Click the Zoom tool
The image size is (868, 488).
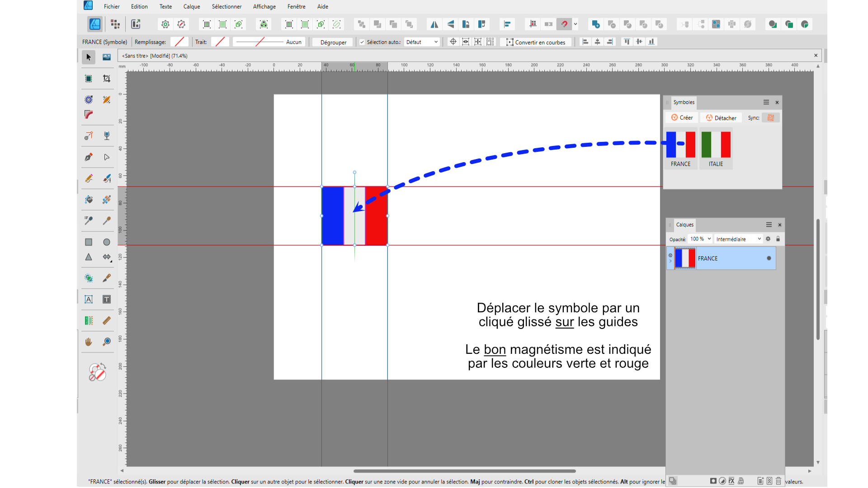107,342
